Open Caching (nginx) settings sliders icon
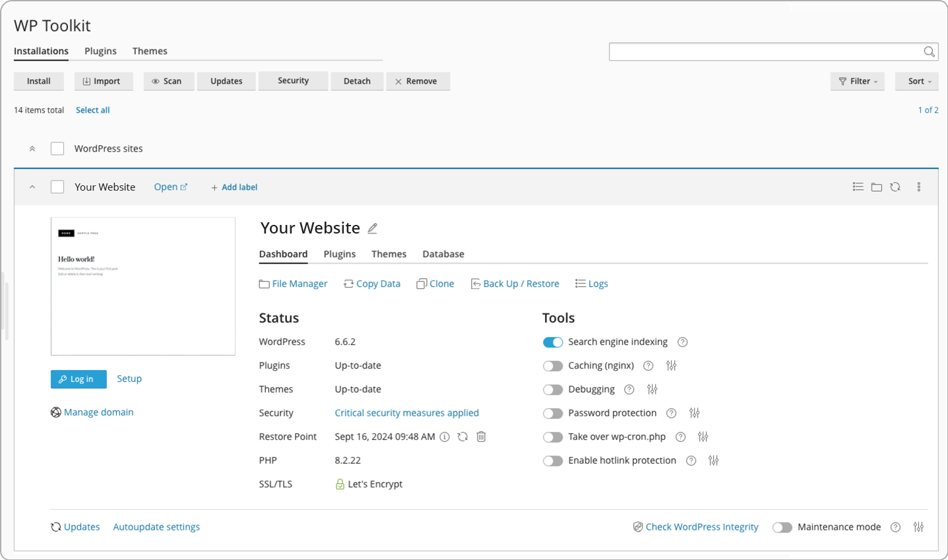Image resolution: width=948 pixels, height=560 pixels. click(x=671, y=365)
